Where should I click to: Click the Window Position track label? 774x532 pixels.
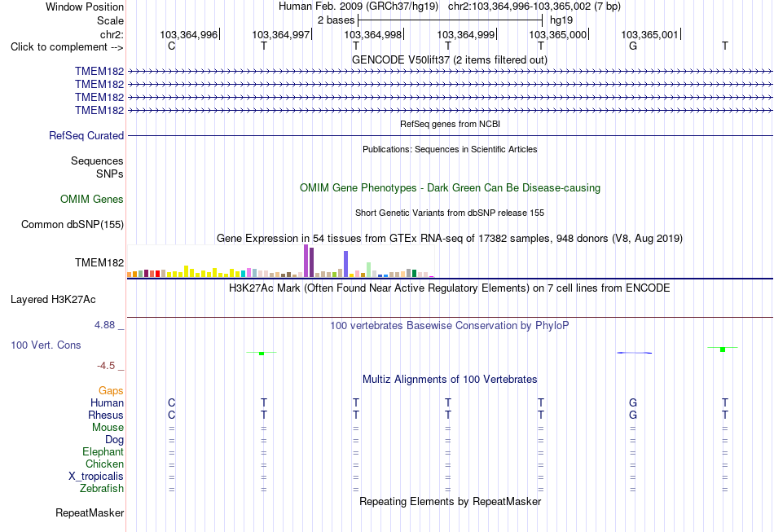[85, 7]
